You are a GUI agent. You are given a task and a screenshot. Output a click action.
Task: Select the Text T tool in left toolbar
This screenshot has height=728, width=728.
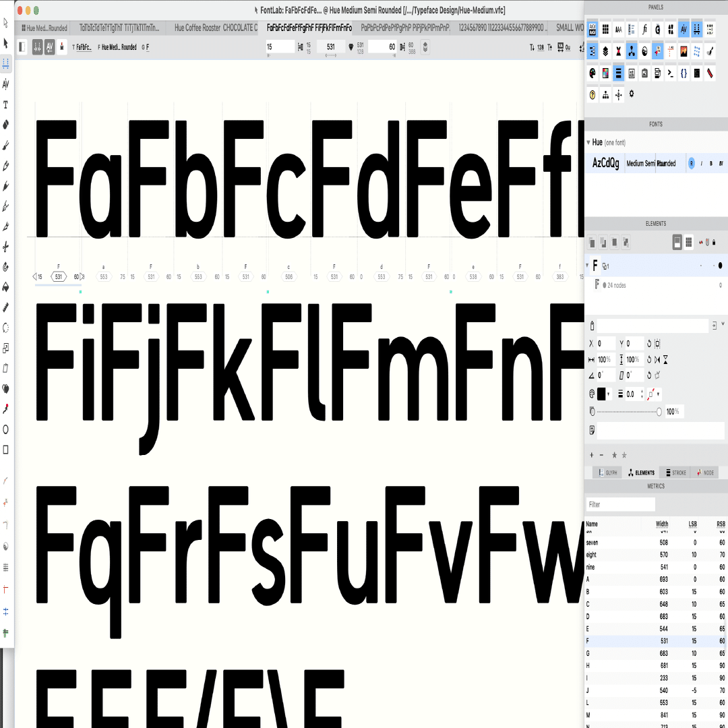pyautogui.click(x=5, y=104)
